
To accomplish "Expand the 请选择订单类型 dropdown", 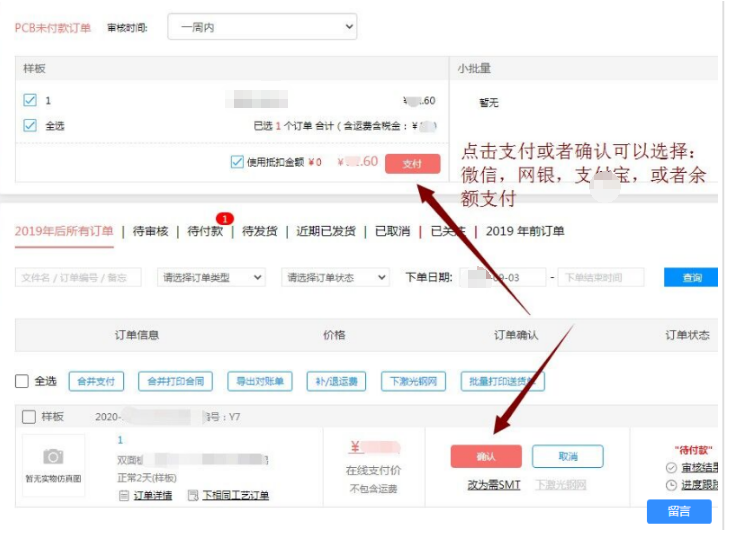I will click(211, 278).
